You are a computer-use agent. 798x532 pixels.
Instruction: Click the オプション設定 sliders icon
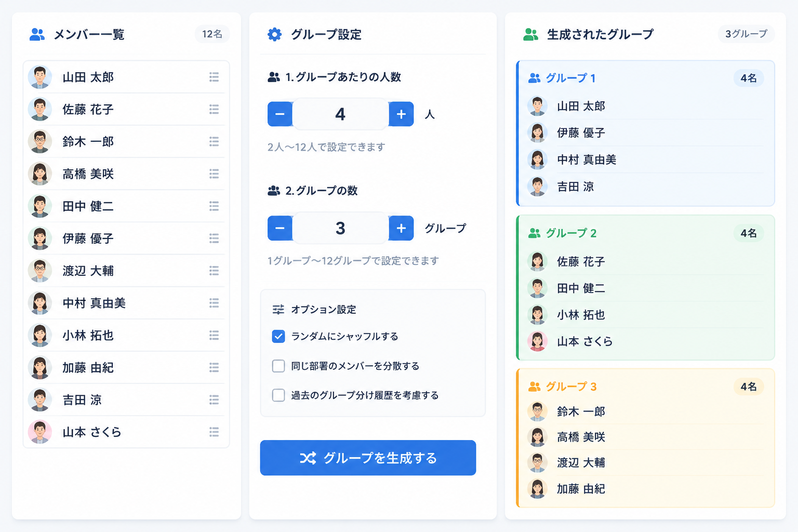coord(278,310)
